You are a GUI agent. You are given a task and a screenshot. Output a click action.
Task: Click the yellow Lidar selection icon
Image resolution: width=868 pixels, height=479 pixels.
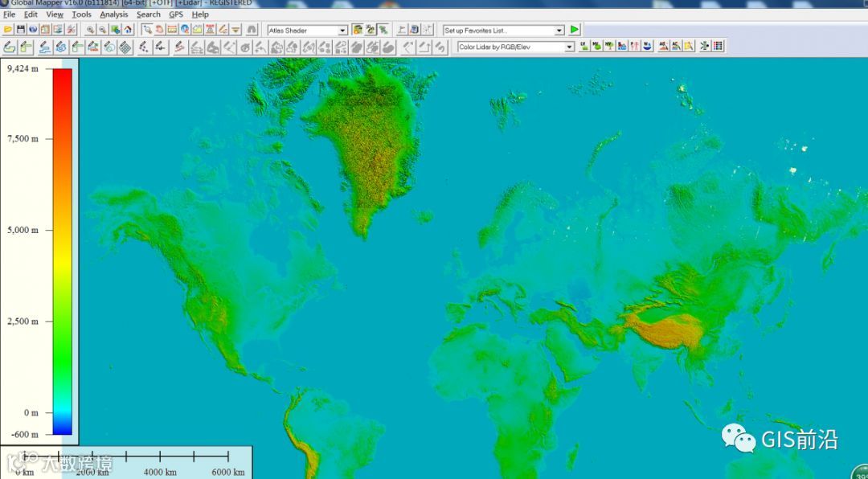689,46
